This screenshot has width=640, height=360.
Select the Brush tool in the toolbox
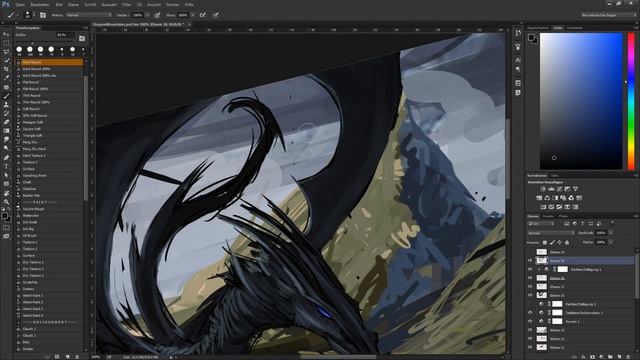[x=6, y=96]
